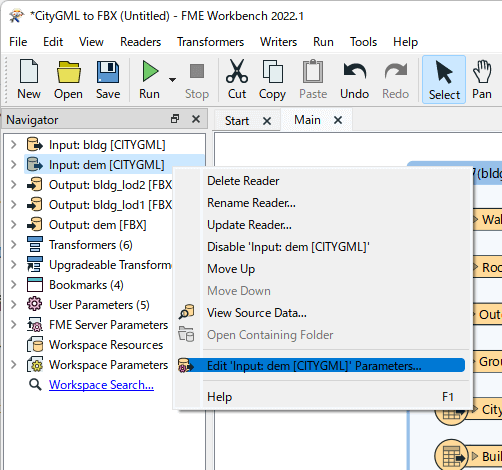This screenshot has width=502, height=470.
Task: Click the Open folder toolbar icon
Action: click(x=68, y=72)
